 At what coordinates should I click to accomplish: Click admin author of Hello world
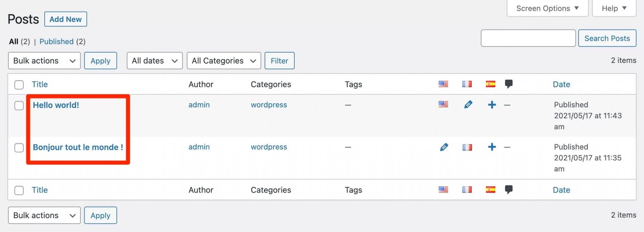[199, 105]
